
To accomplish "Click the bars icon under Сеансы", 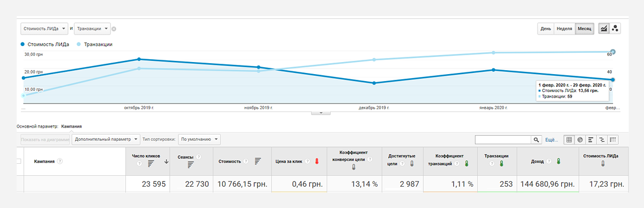I will click(191, 164).
